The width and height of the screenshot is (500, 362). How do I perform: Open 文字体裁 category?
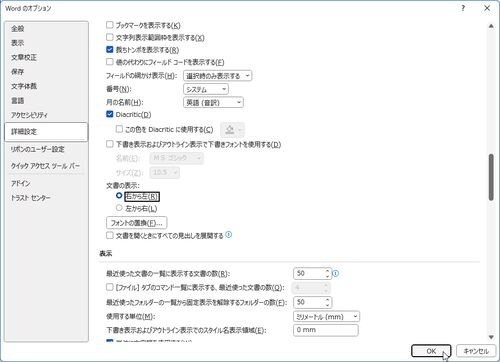click(46, 86)
